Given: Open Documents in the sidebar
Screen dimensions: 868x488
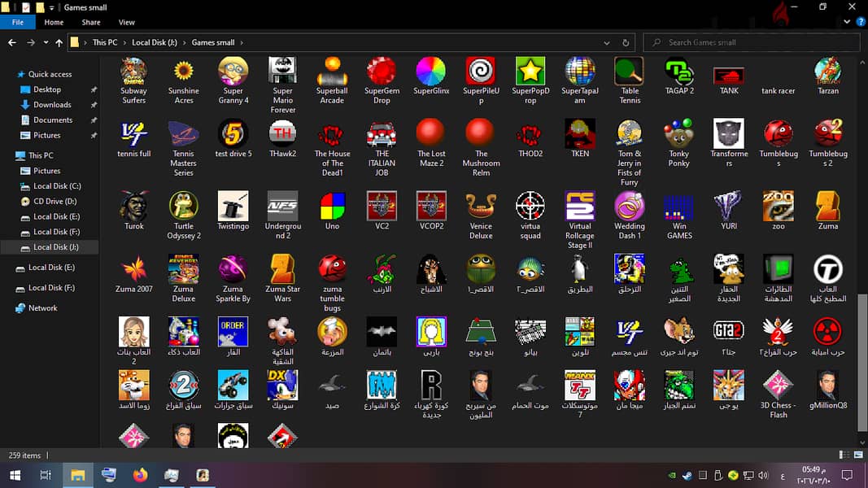Looking at the screenshot, I should coord(53,120).
